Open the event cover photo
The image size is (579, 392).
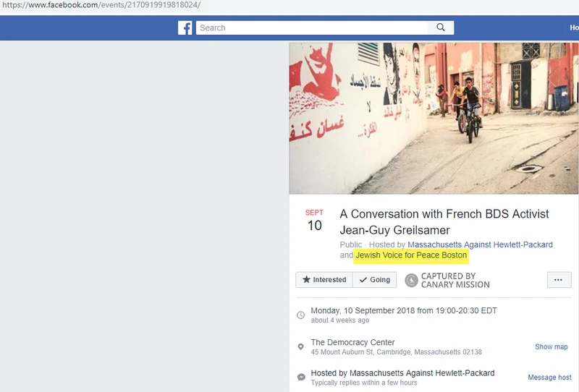coord(434,119)
